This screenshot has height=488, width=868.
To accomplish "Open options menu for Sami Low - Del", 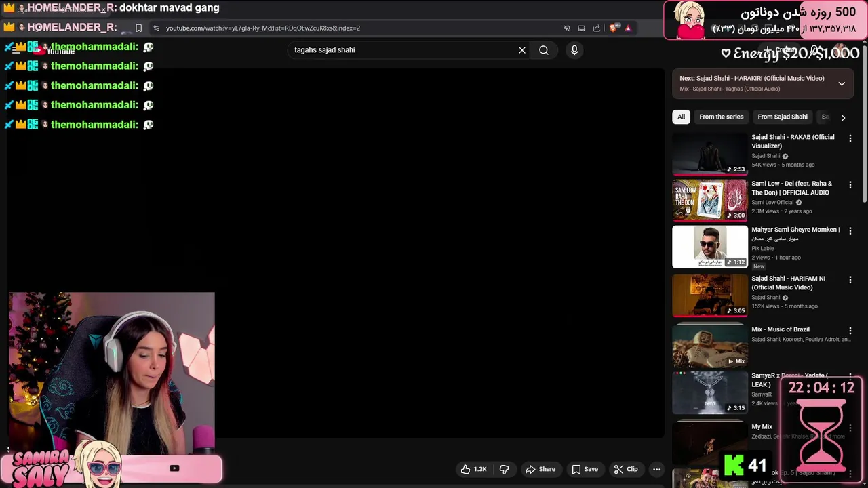I will point(850,185).
